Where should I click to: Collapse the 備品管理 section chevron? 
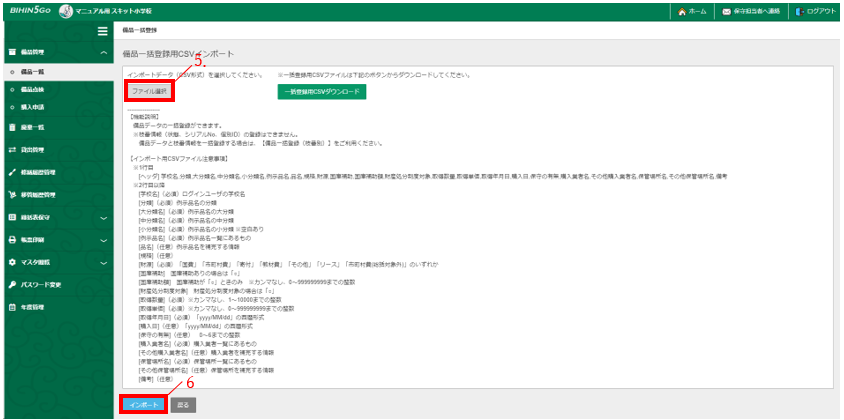click(104, 51)
